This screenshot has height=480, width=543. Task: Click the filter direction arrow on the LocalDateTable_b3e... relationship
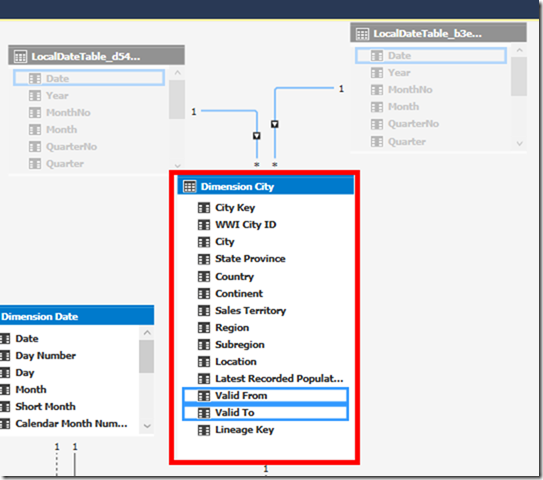275,124
